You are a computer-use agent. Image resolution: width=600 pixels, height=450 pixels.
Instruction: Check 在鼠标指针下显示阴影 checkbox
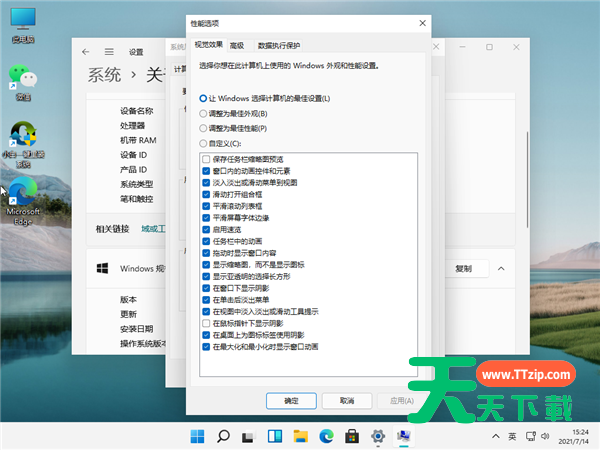click(206, 324)
